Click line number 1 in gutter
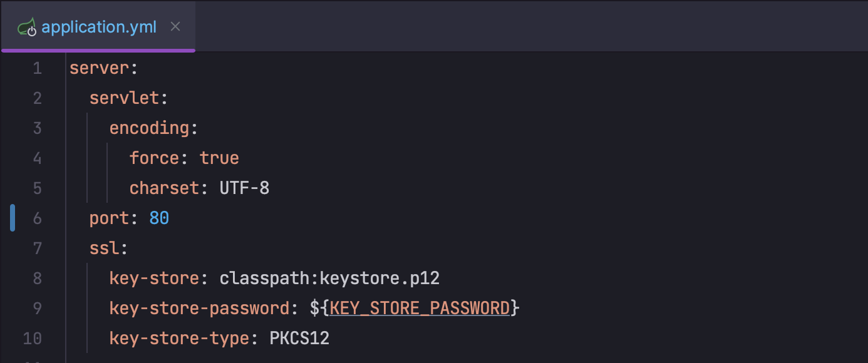The height and width of the screenshot is (363, 868). coord(37,68)
